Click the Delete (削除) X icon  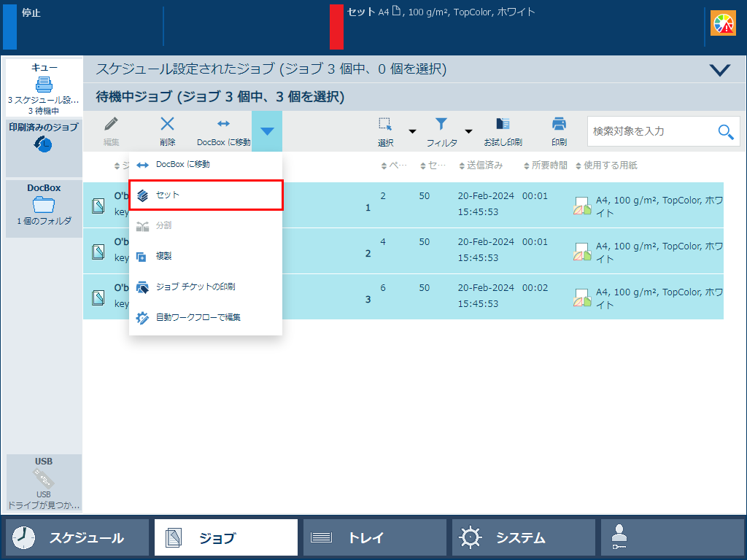[167, 124]
